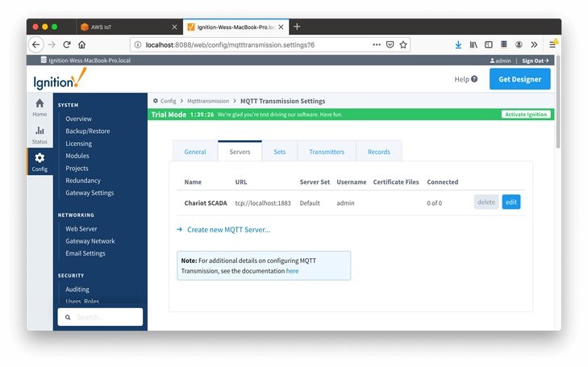Open the General tab
Image resolution: width=588 pixels, height=367 pixels.
195,152
